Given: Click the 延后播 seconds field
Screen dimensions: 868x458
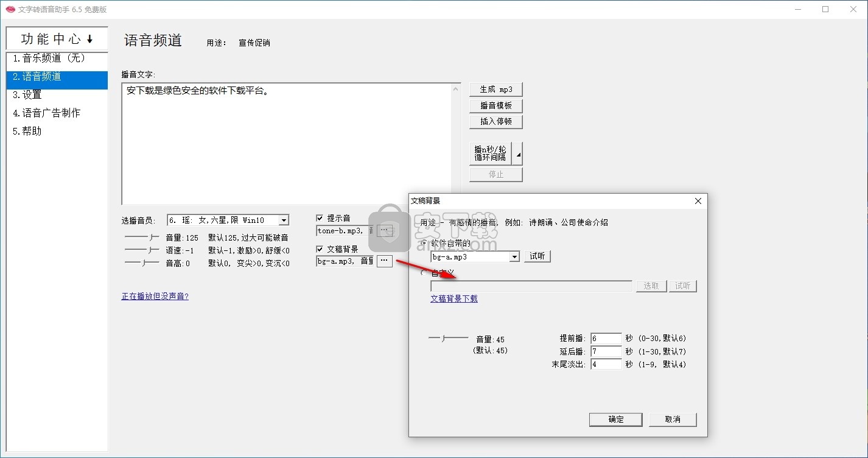Looking at the screenshot, I should click(606, 351).
